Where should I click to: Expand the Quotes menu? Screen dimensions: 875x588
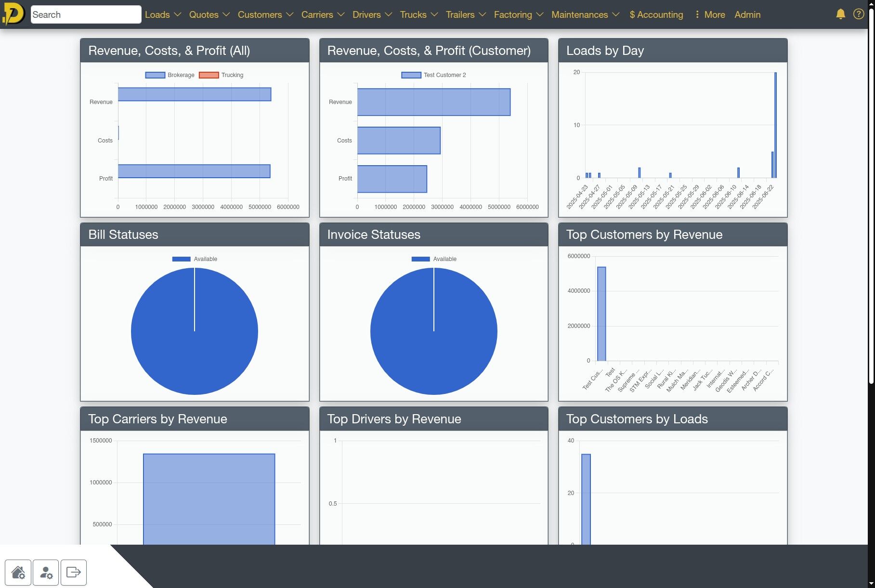pos(209,14)
